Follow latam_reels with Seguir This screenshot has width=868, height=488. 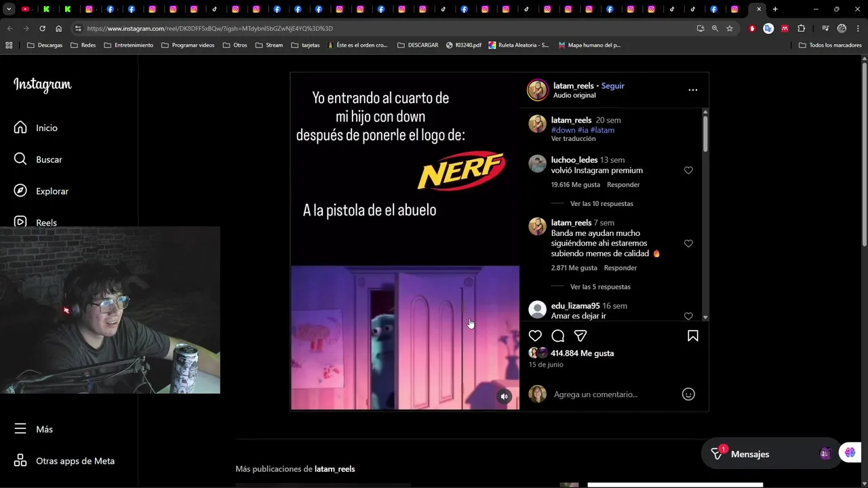click(613, 85)
